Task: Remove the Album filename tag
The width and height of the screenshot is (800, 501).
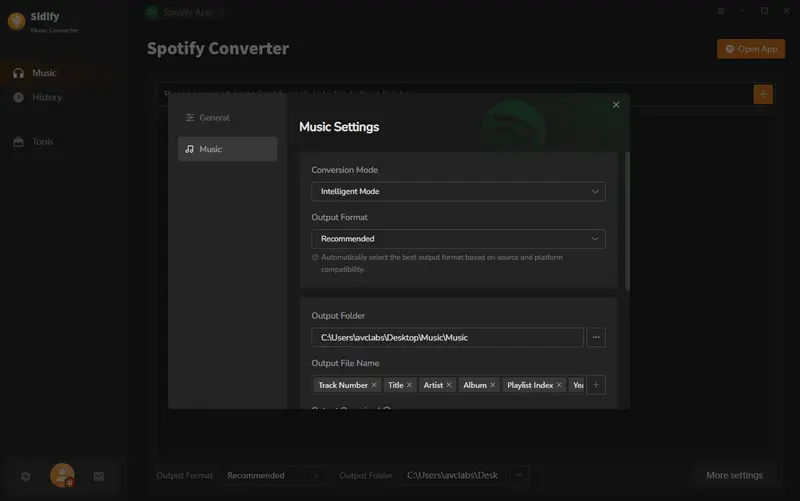Action: (x=492, y=385)
